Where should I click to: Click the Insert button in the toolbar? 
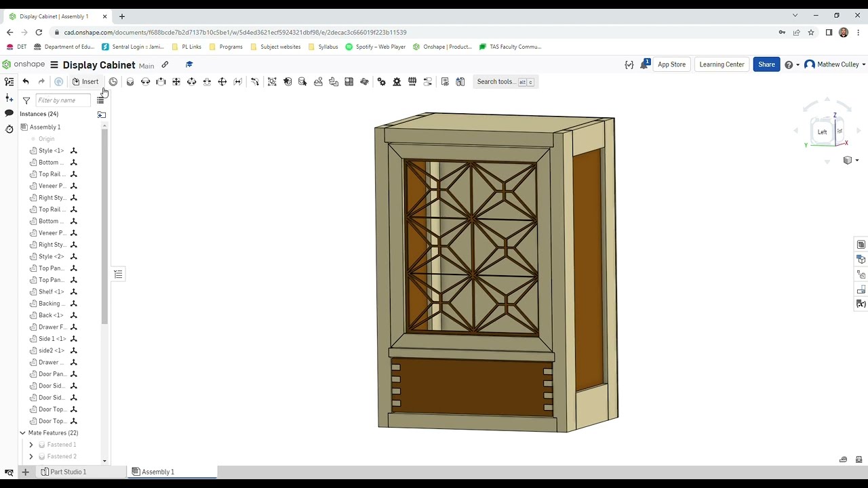coord(85,82)
